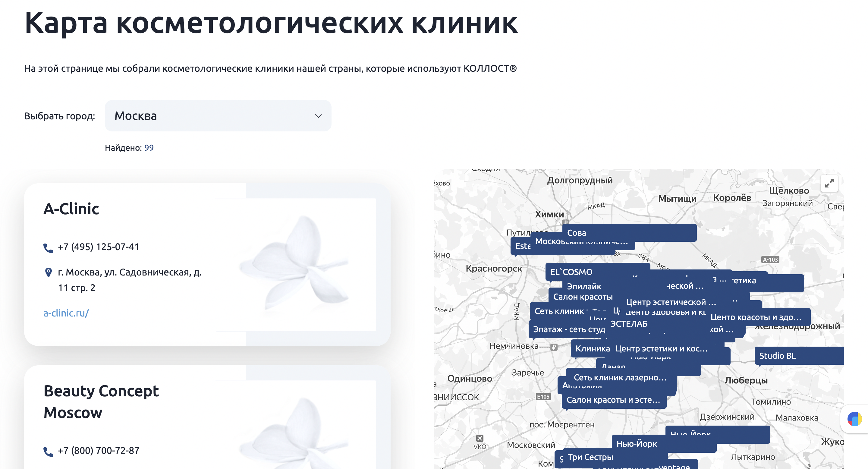Click the Эпилайк map marker
The width and height of the screenshot is (868, 469).
coord(584,286)
